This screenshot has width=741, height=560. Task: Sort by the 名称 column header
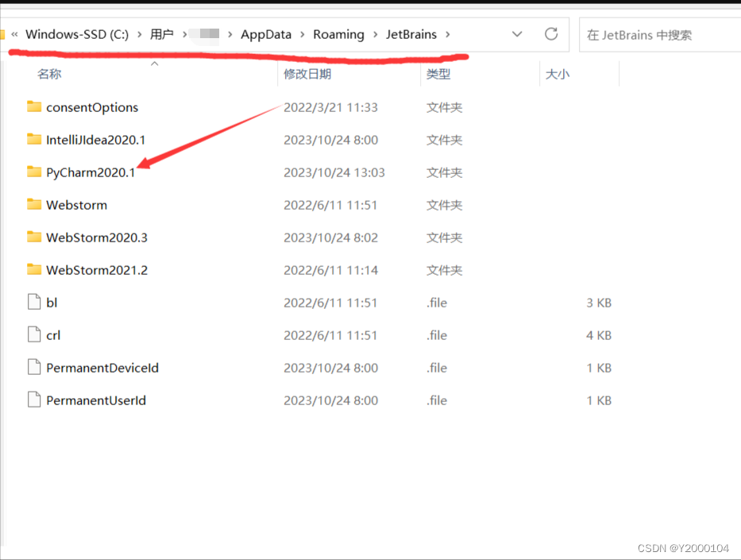point(49,74)
